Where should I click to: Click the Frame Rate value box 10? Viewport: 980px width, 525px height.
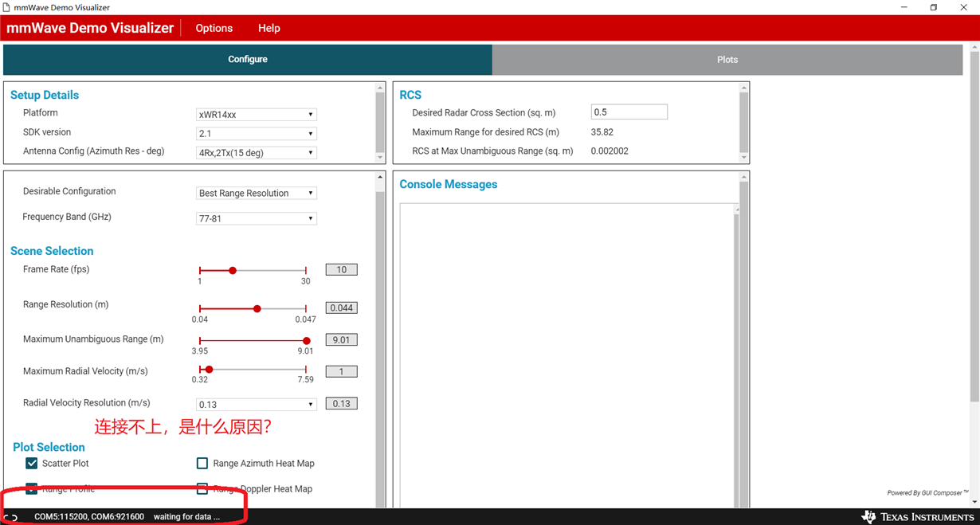point(342,270)
